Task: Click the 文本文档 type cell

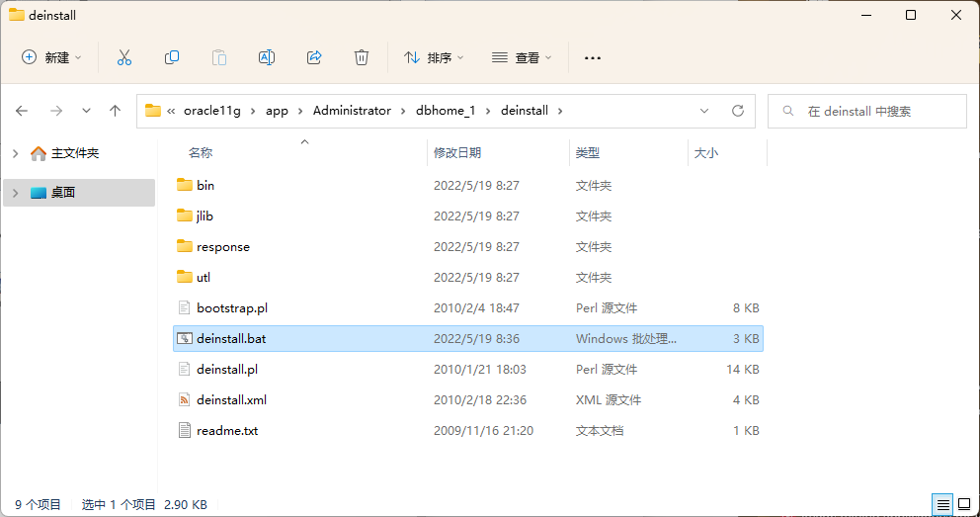Action: tap(600, 430)
